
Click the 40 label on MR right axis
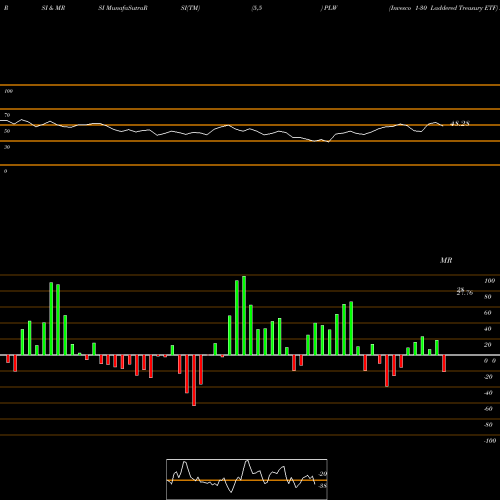click(488, 329)
